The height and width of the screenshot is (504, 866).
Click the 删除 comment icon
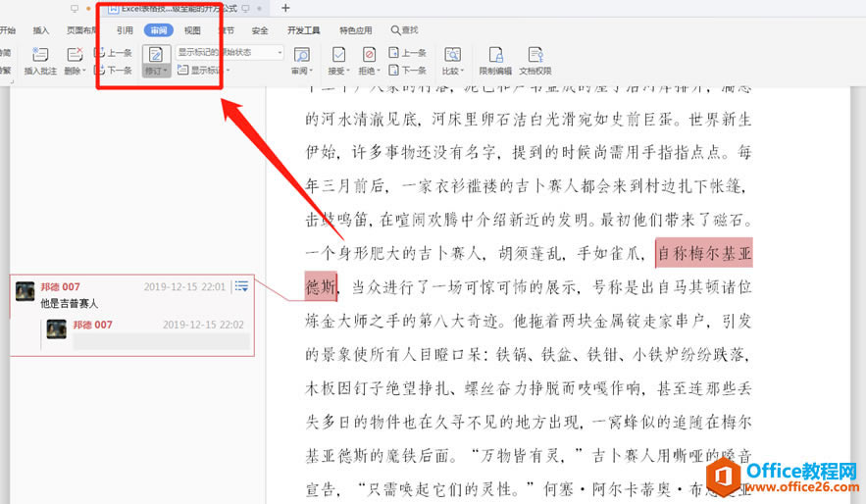tap(75, 55)
